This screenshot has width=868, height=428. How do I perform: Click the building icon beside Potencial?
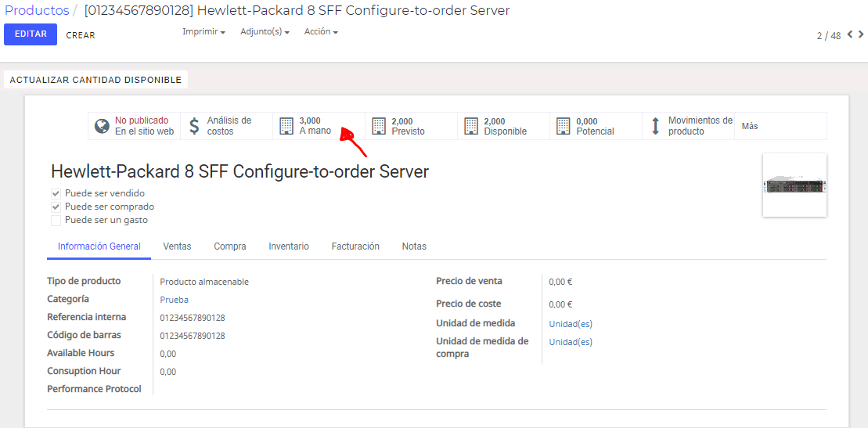[564, 126]
